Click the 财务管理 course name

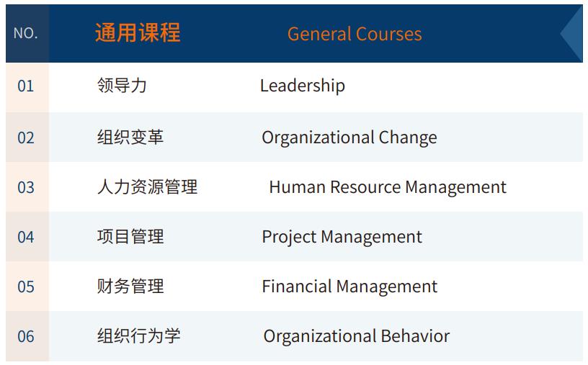tap(130, 286)
